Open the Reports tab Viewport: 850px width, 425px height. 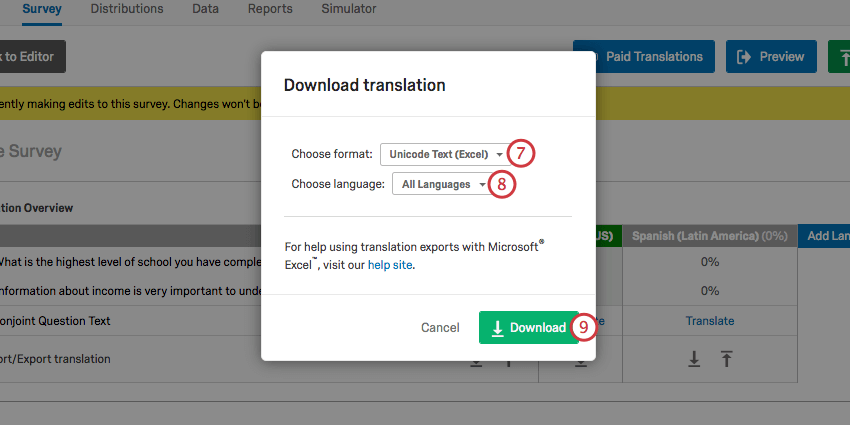click(271, 9)
